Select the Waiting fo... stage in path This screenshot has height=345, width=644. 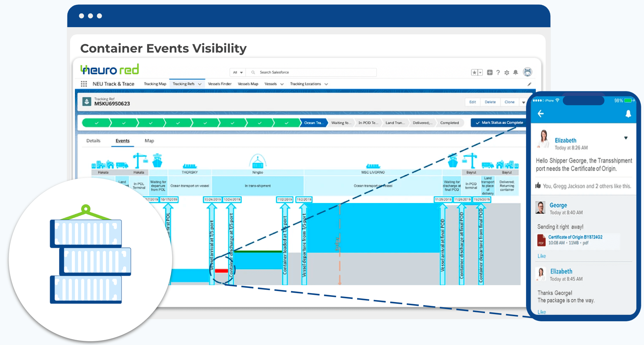(341, 123)
